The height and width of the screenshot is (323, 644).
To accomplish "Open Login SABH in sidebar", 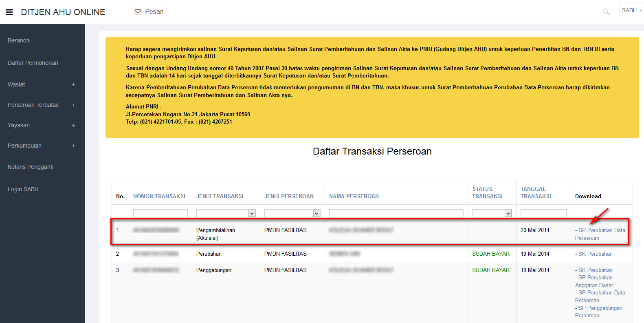I will pyautogui.click(x=23, y=189).
